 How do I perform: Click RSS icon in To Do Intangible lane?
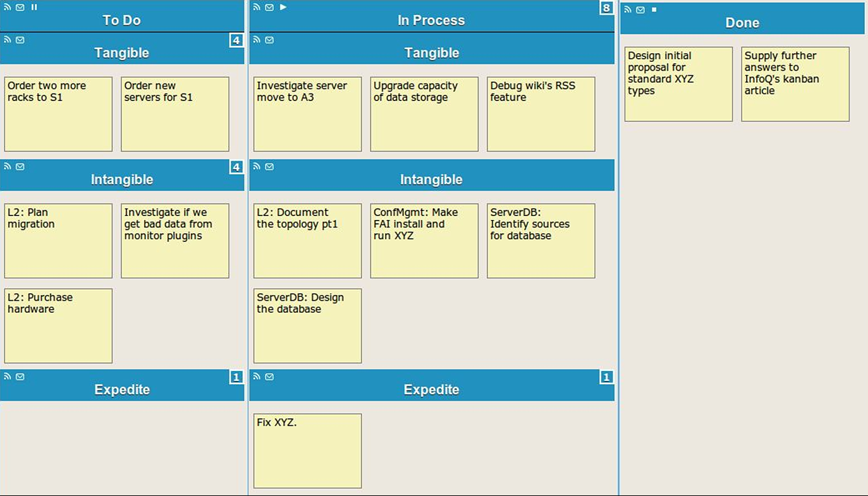[x=8, y=167]
